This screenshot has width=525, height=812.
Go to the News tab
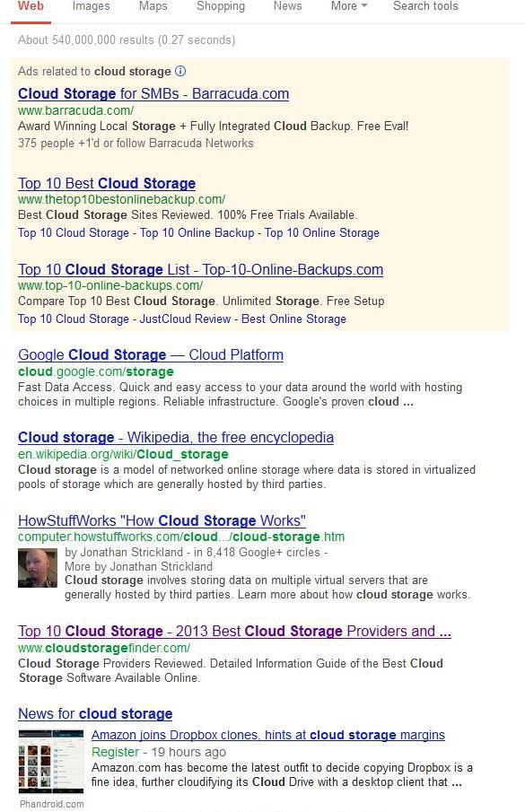[x=288, y=6]
